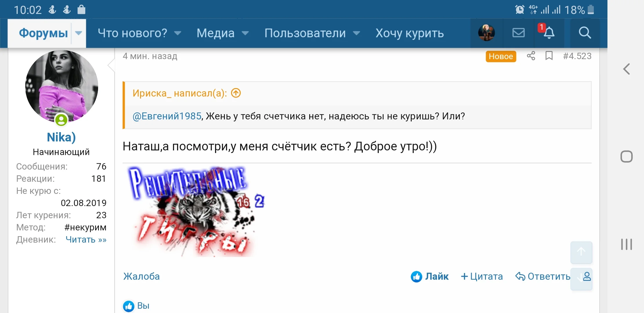644x313 pixels.
Task: Click the reply arrow icon next to Ответить
Action: tap(520, 277)
